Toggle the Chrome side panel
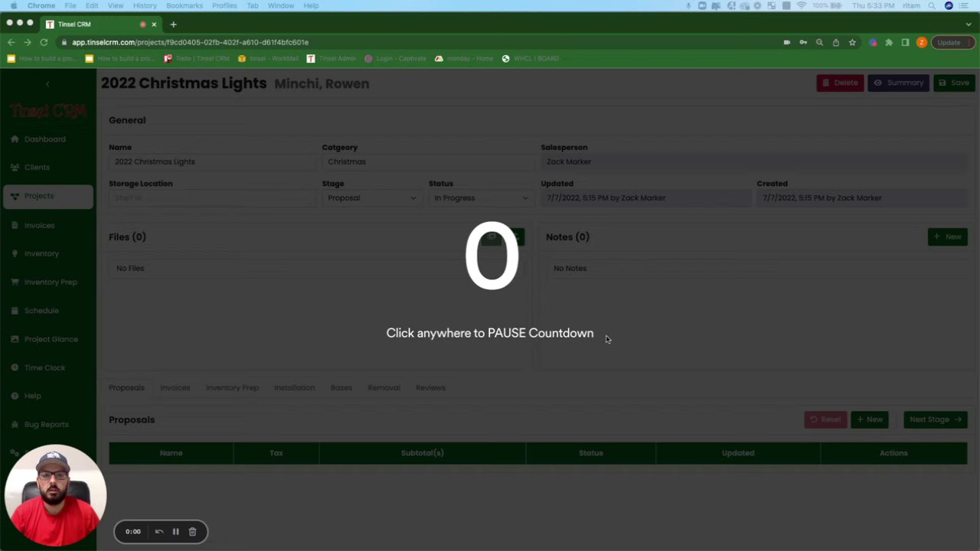 pyautogui.click(x=905, y=42)
